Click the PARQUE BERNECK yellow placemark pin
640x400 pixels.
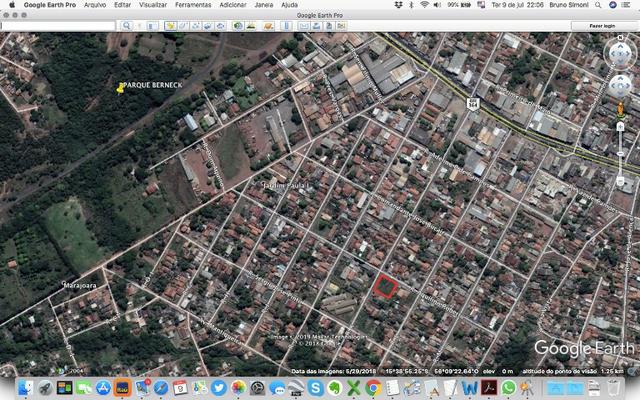(120, 87)
